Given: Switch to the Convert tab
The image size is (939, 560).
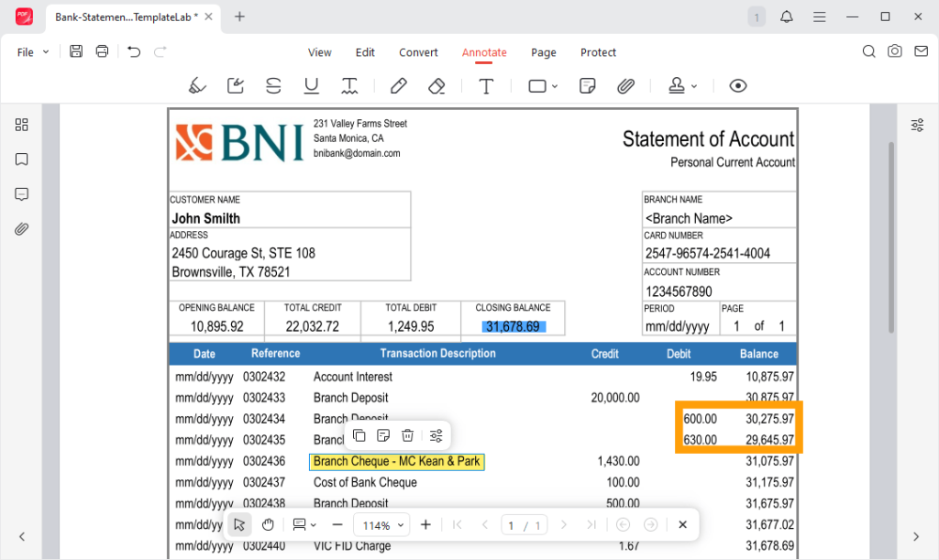Looking at the screenshot, I should 418,52.
